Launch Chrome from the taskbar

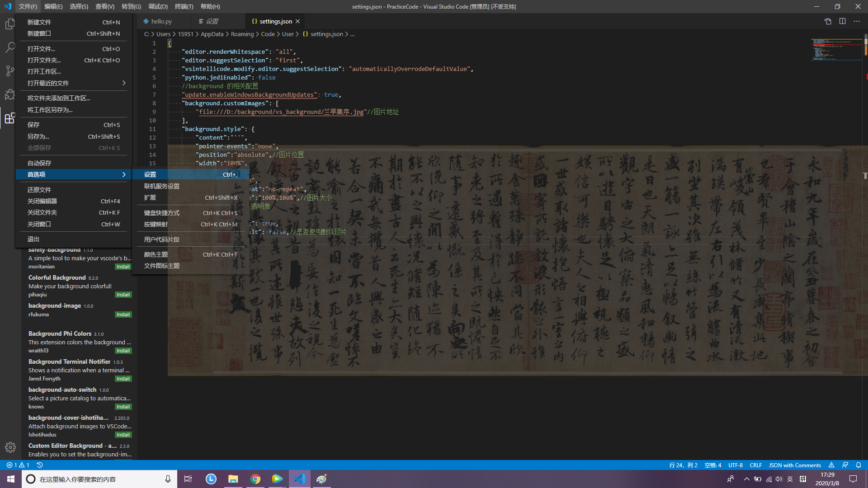255,479
